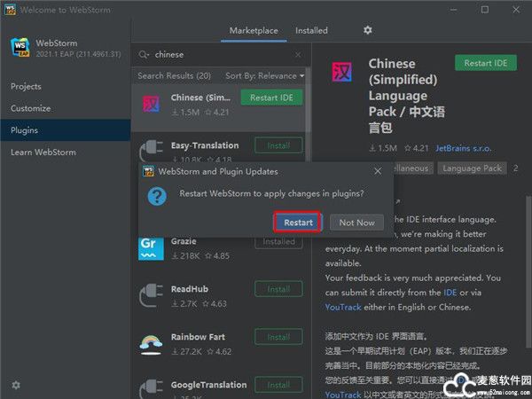This screenshot has height=399, width=532.
Task: Select the GoogleTranslation plugin title
Action: (208, 385)
